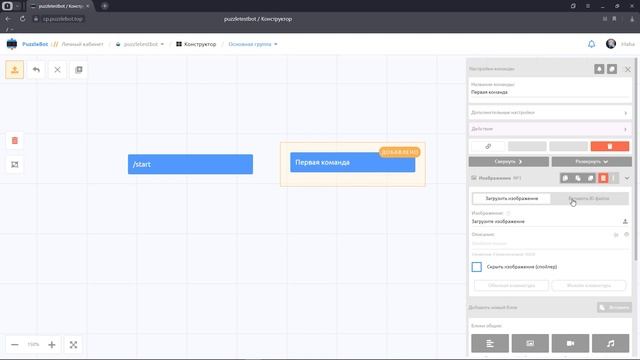Viewport: 640px width, 360px height.
Task: Select the /start command block
Action: (x=190, y=164)
